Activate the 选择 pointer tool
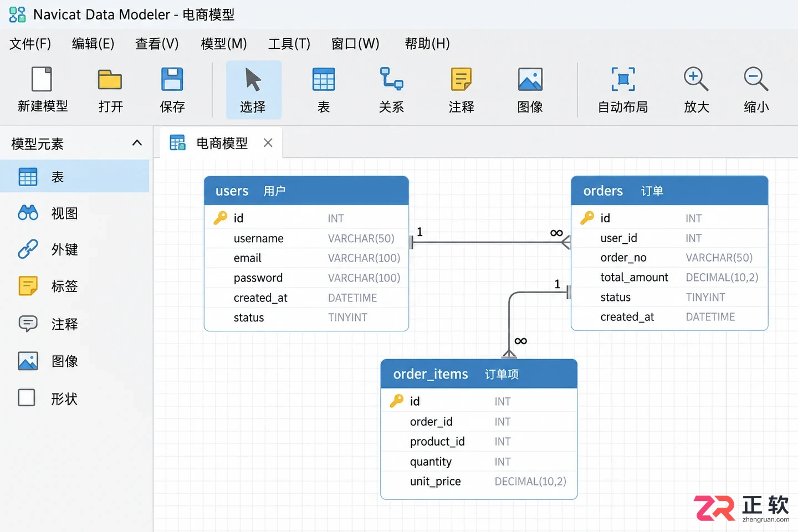 tap(253, 90)
